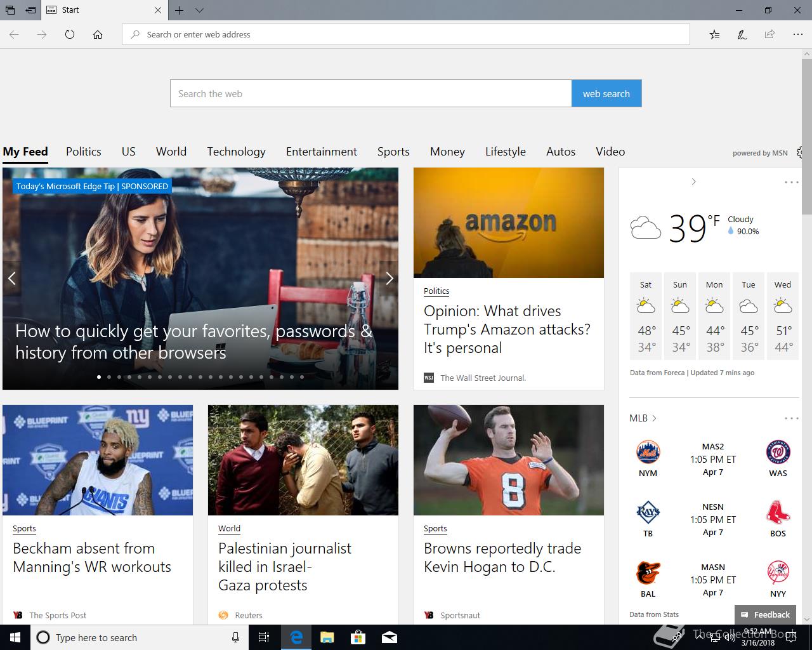The width and height of the screenshot is (812, 650).
Task: Open the Video tab
Action: (x=610, y=151)
